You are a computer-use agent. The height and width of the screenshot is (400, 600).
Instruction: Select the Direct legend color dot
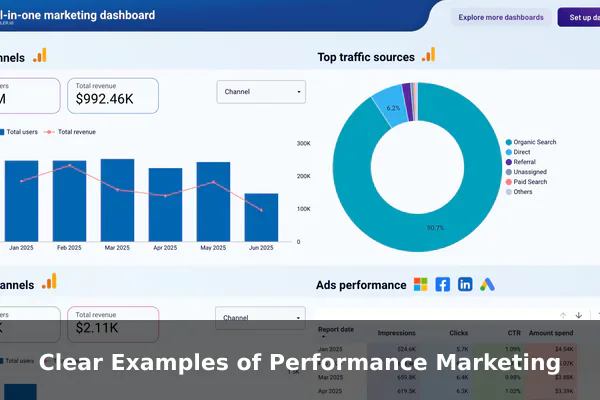click(509, 152)
